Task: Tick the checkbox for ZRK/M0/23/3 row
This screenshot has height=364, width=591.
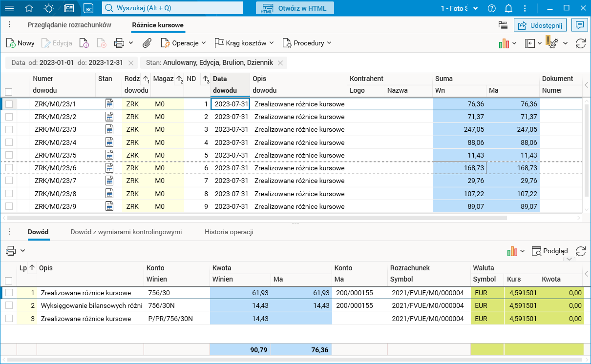Action: [9, 129]
